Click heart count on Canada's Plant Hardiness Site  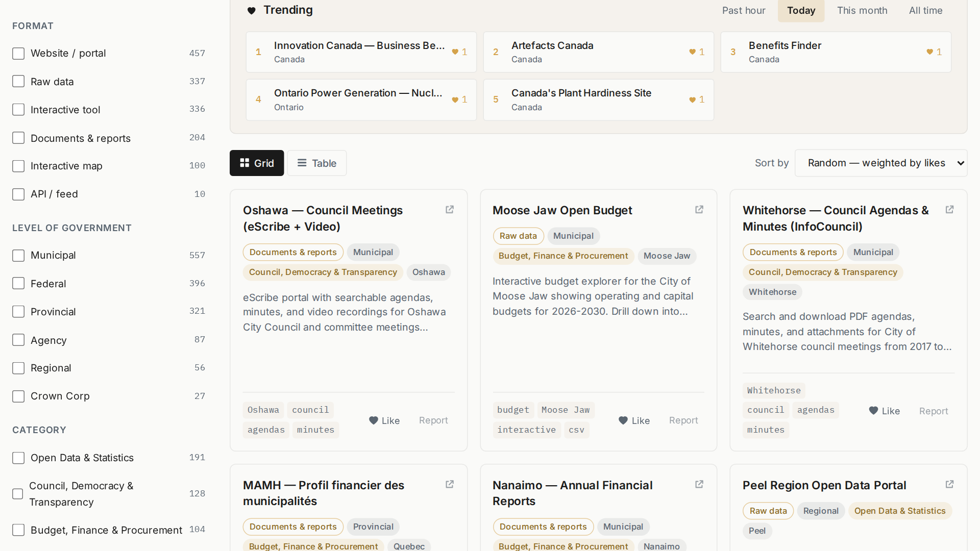pyautogui.click(x=697, y=99)
